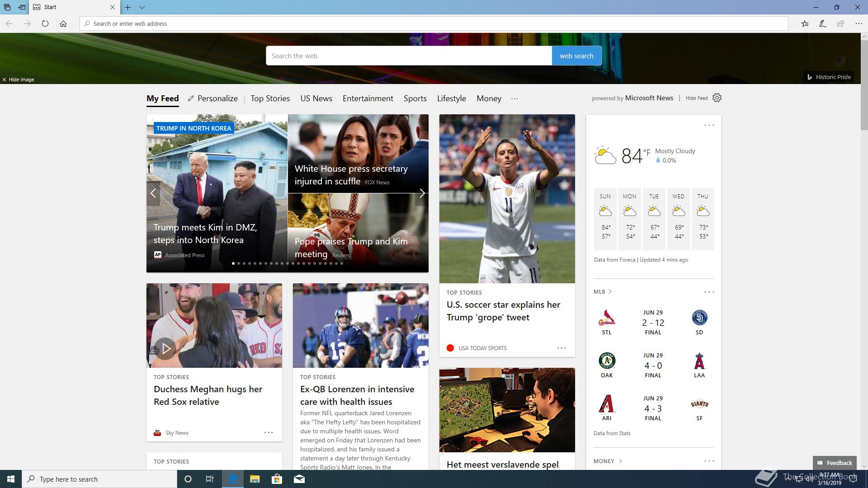Click the Bing Historic Pride image info
This screenshot has height=488, width=868.
pyautogui.click(x=829, y=77)
